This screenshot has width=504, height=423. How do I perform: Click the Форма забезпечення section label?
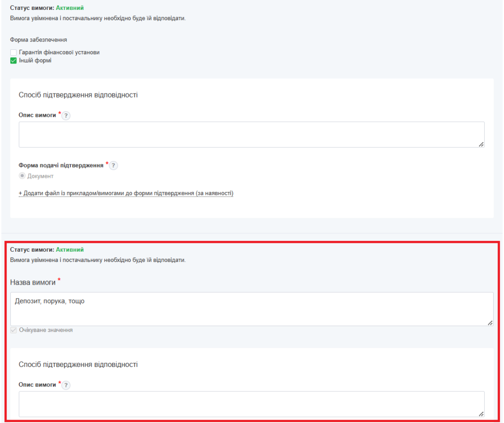[x=38, y=40]
